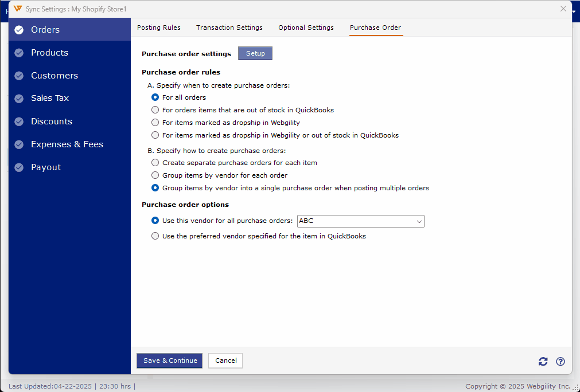Select the Discounts sidebar checkmark icon

point(18,121)
